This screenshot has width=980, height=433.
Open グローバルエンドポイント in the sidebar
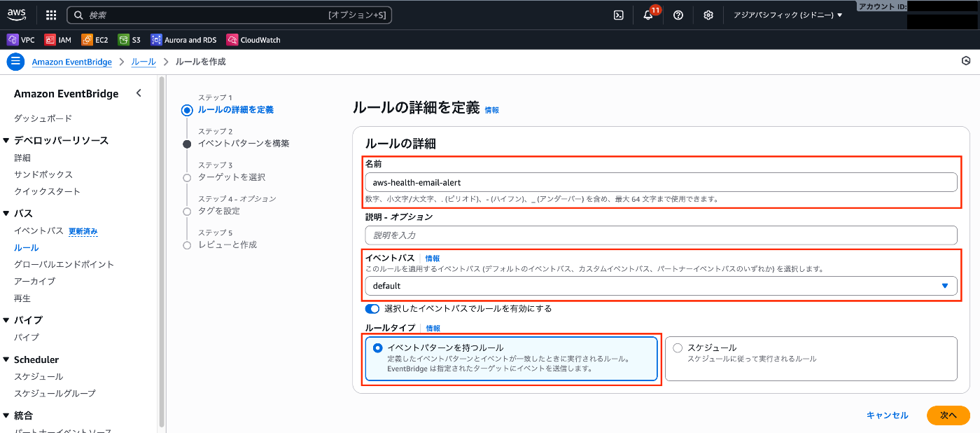64,264
